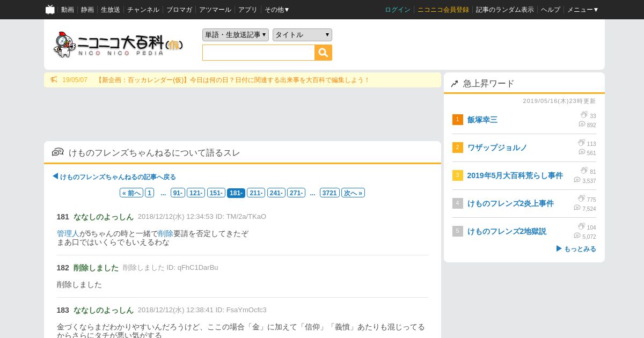Jump to page 211-

pos(256,193)
